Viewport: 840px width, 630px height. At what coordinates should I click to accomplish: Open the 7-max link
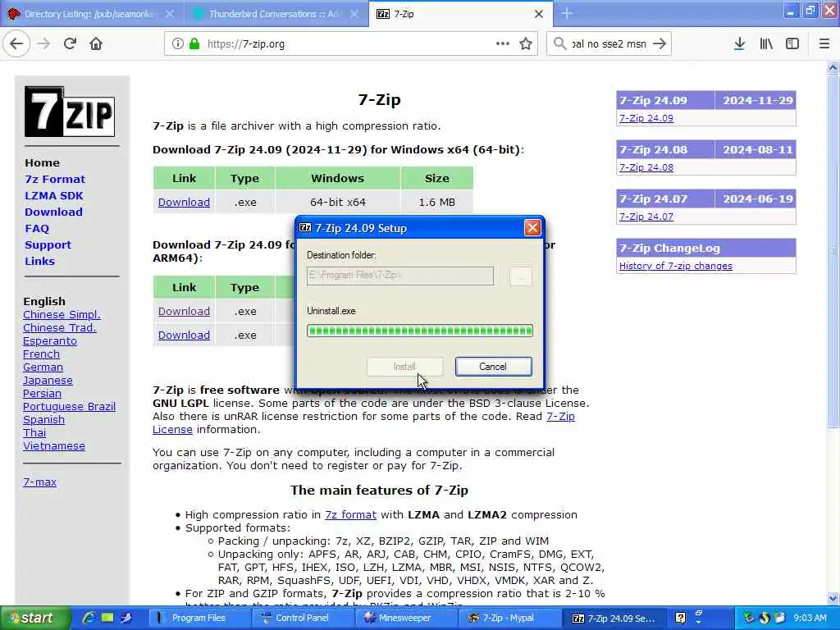click(x=39, y=482)
